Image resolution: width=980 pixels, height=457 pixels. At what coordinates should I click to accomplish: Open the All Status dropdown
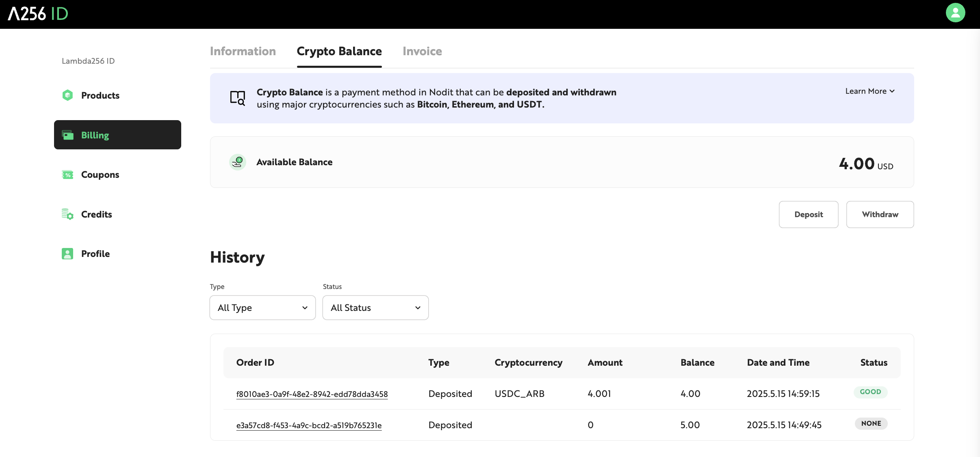point(375,308)
